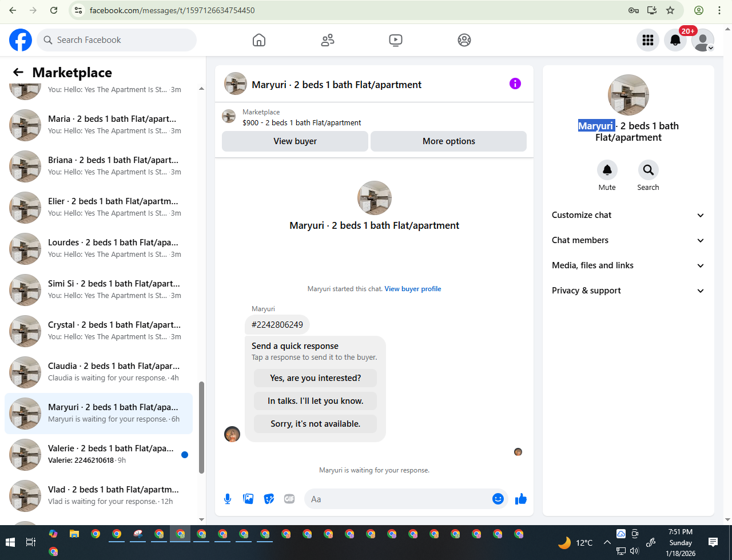
Task: Open the Groups icon in top bar
Action: (464, 40)
